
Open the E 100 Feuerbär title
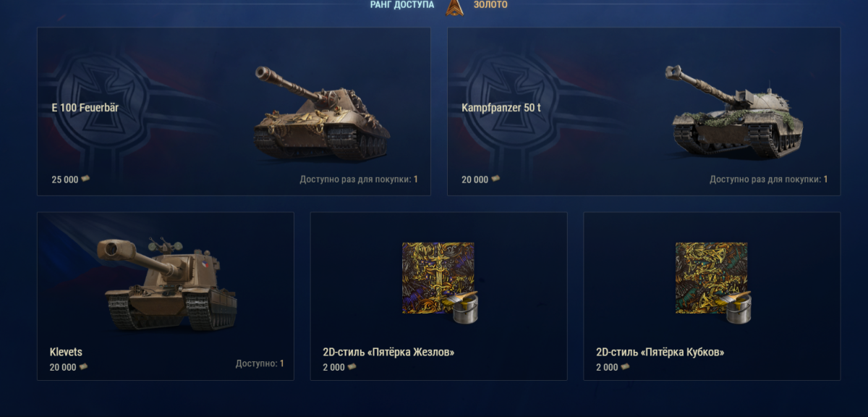[x=85, y=107]
